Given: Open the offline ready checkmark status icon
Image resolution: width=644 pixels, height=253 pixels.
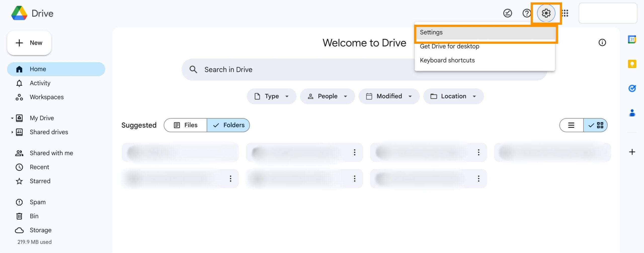Looking at the screenshot, I should coord(507,13).
